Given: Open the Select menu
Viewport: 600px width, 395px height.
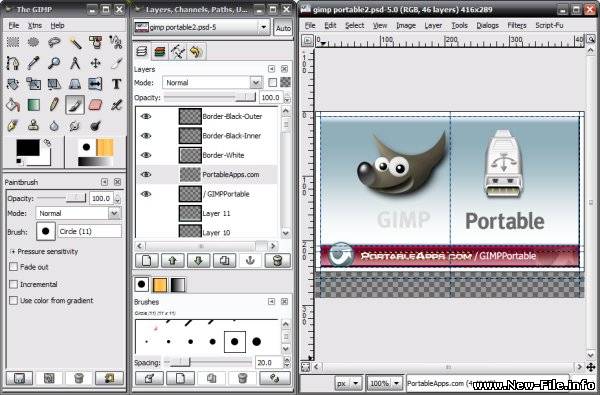Looking at the screenshot, I should pos(354,25).
